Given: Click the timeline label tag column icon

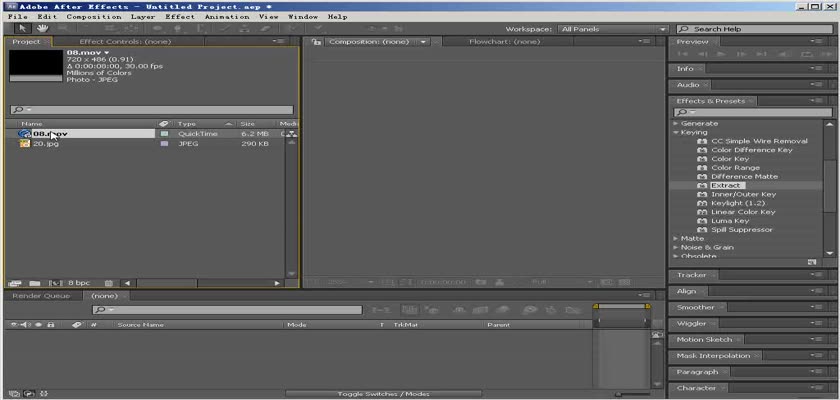Looking at the screenshot, I should (x=76, y=324).
